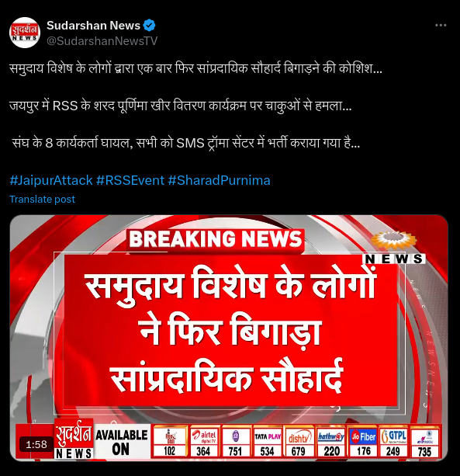Open the Sudarshan News display name
The image size is (460, 476).
click(93, 26)
